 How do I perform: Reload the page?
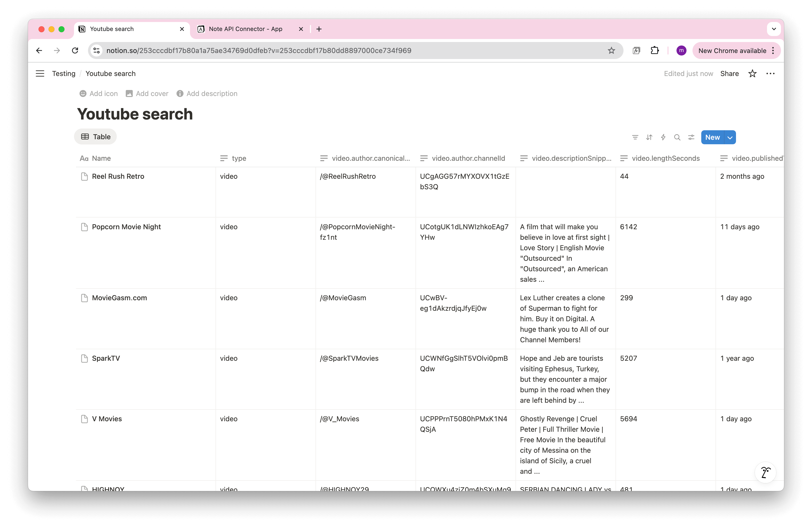(x=75, y=50)
